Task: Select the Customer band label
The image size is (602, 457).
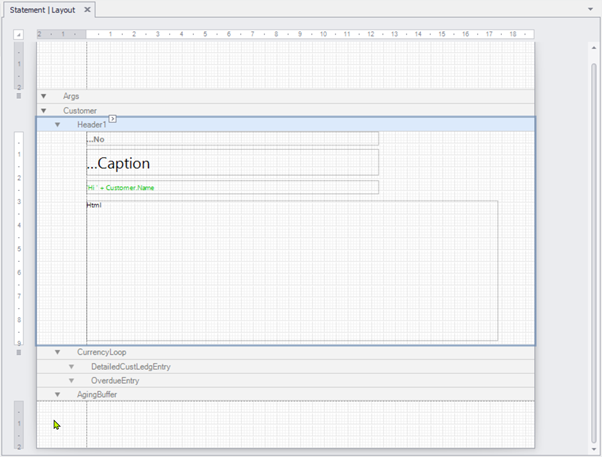Action: (x=80, y=111)
